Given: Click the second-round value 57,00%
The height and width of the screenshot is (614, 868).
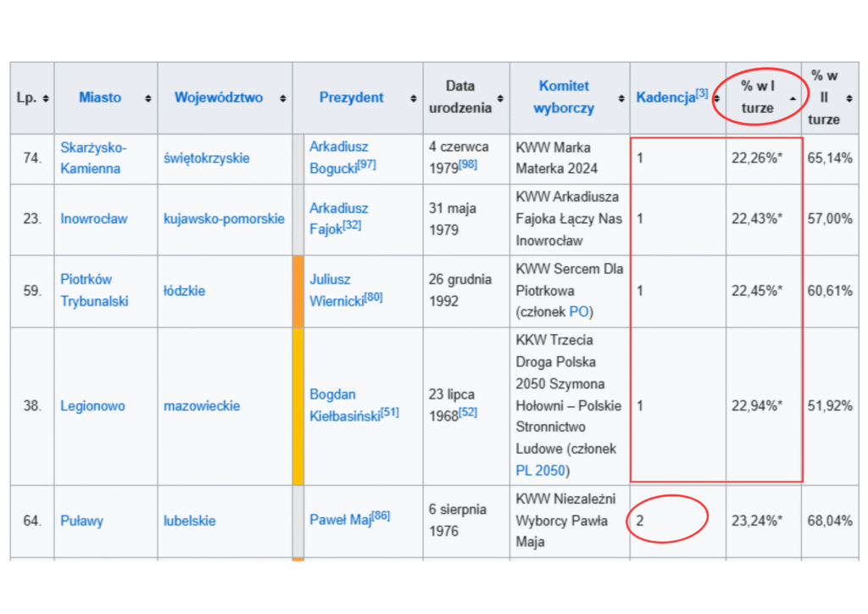Looking at the screenshot, I should pos(830,220).
